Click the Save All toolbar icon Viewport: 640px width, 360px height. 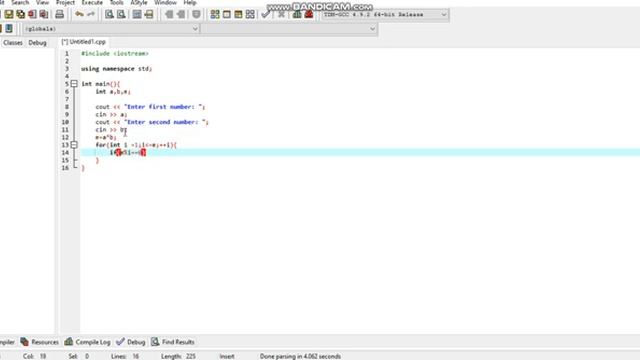click(20, 15)
